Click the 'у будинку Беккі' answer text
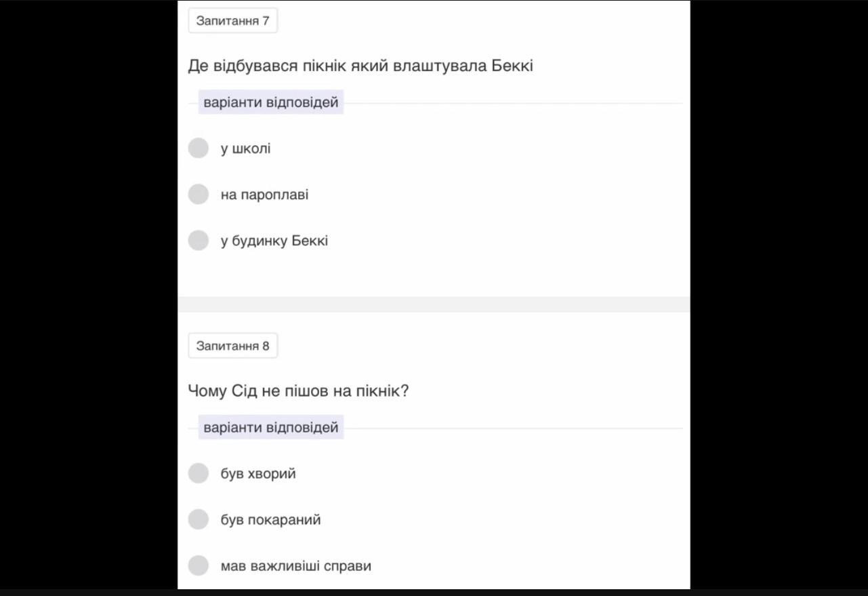The height and width of the screenshot is (596, 868). [274, 241]
